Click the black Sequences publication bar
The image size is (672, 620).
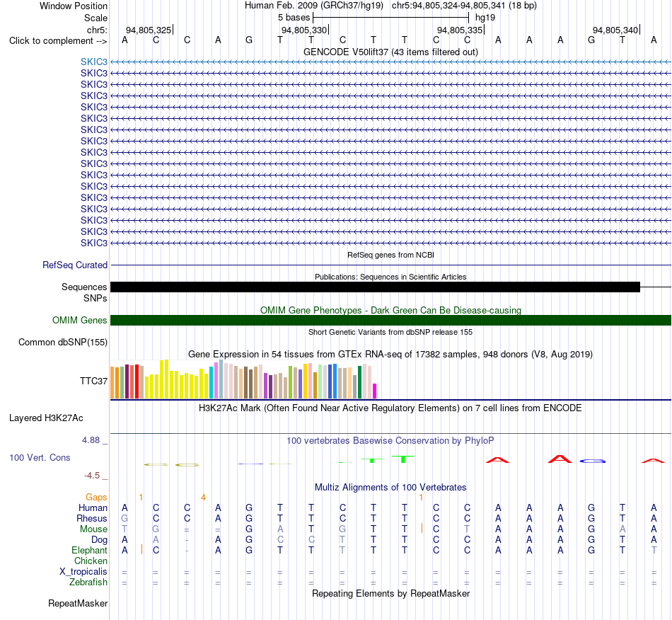375,287
